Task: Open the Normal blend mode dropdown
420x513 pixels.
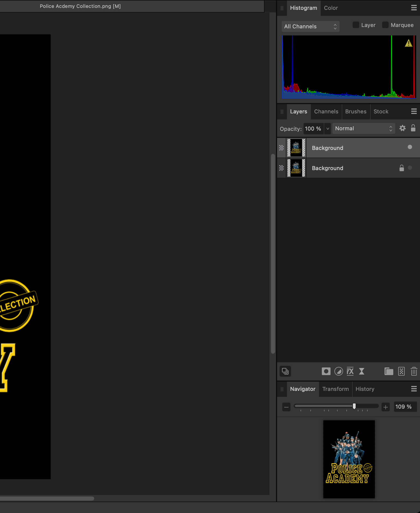Action: (x=364, y=128)
